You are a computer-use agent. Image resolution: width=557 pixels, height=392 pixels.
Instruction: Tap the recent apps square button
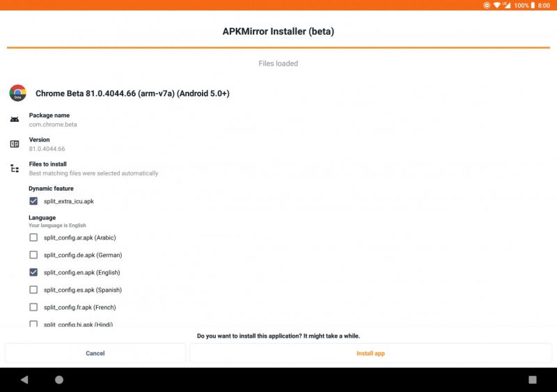[x=533, y=379]
